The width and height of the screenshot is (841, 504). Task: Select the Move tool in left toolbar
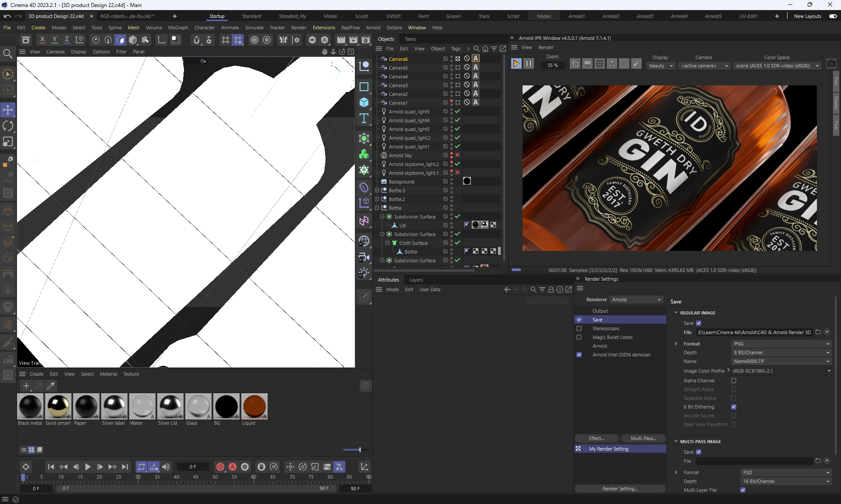pyautogui.click(x=8, y=110)
